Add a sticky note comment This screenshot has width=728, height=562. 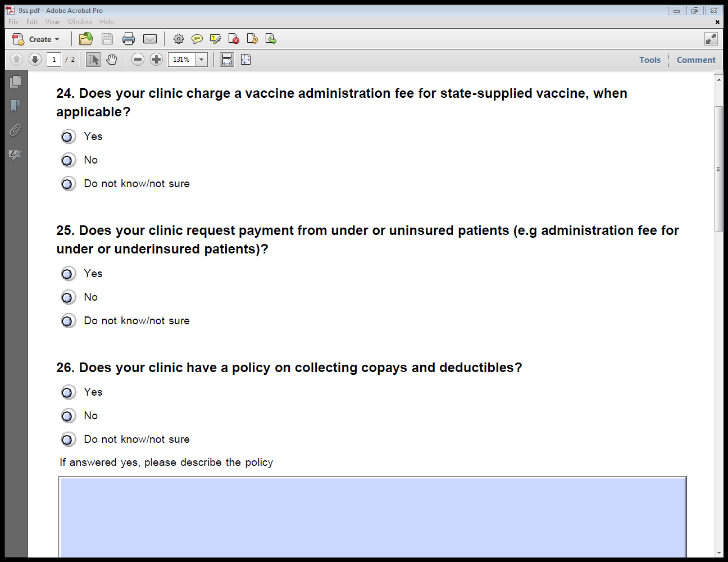tap(197, 39)
